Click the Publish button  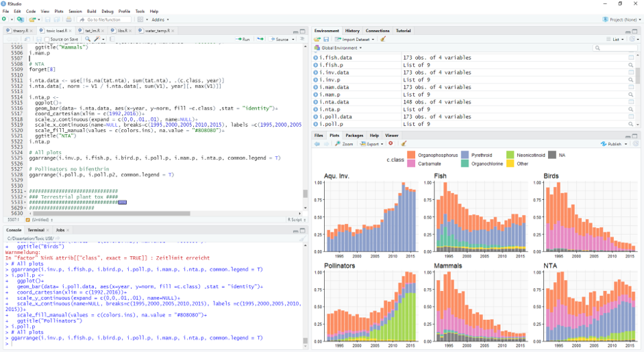[611, 144]
